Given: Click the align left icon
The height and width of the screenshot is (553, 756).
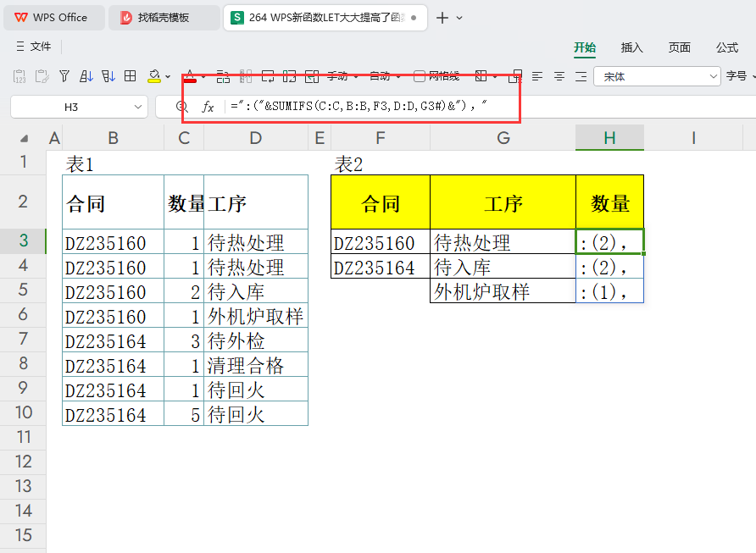Looking at the screenshot, I should click(x=537, y=76).
